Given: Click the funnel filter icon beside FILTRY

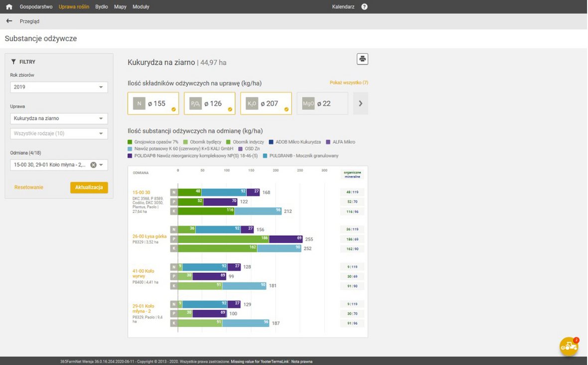Looking at the screenshot, I should coord(13,62).
